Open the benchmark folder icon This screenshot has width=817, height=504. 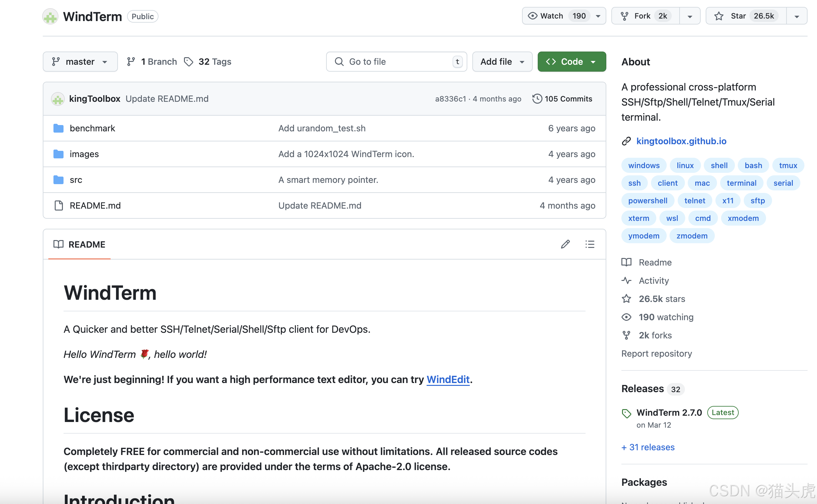pos(58,128)
